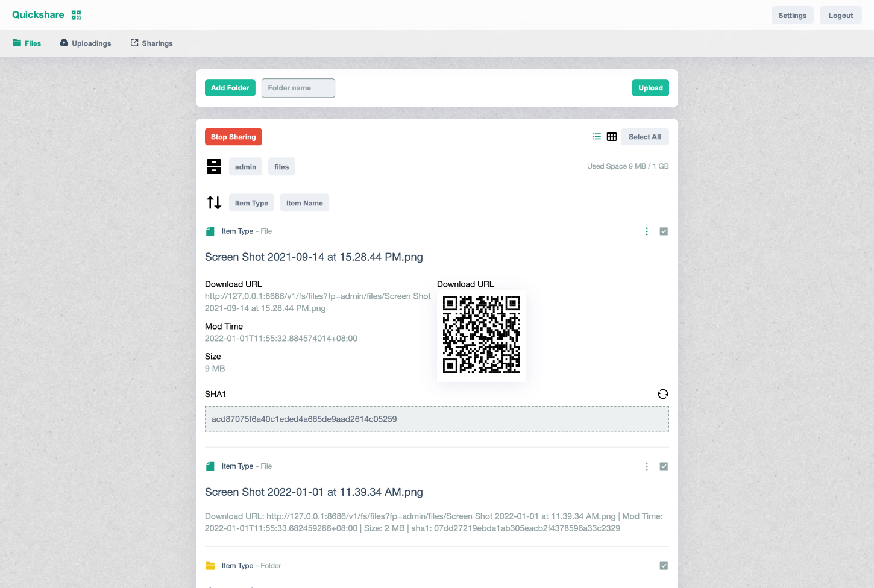Click the Stop Sharing button

pos(233,137)
